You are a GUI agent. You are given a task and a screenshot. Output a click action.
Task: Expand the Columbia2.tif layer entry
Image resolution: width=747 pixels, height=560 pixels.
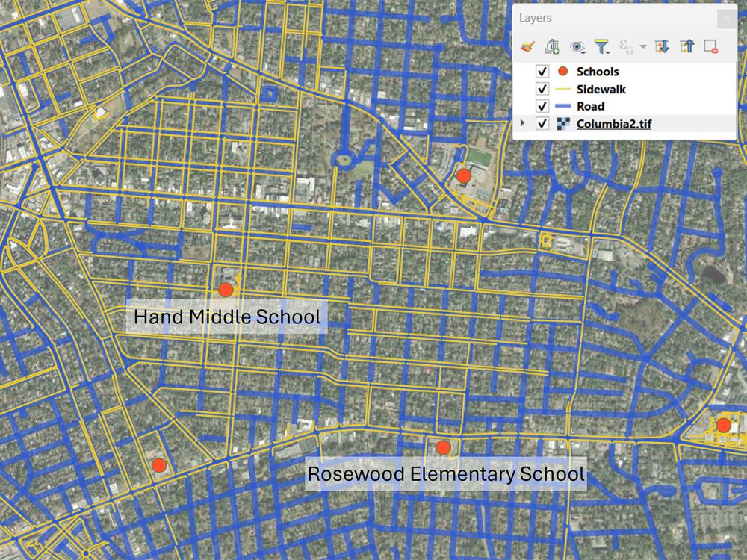[x=522, y=122]
